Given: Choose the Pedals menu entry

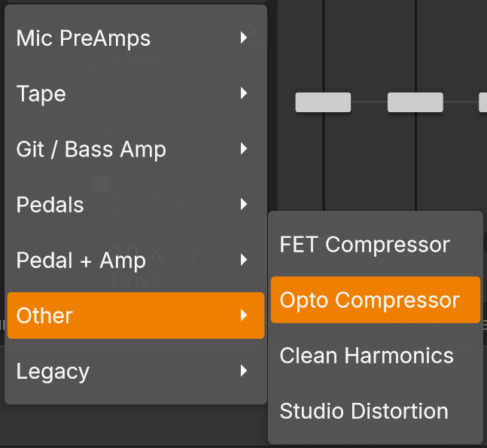Looking at the screenshot, I should (x=50, y=205).
